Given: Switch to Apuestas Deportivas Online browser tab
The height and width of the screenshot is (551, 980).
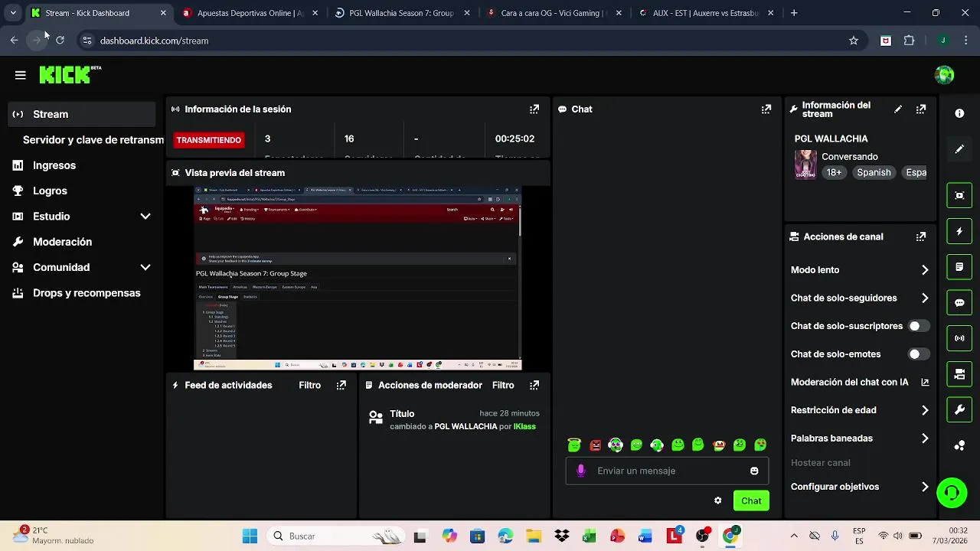Looking at the screenshot, I should pos(250,13).
